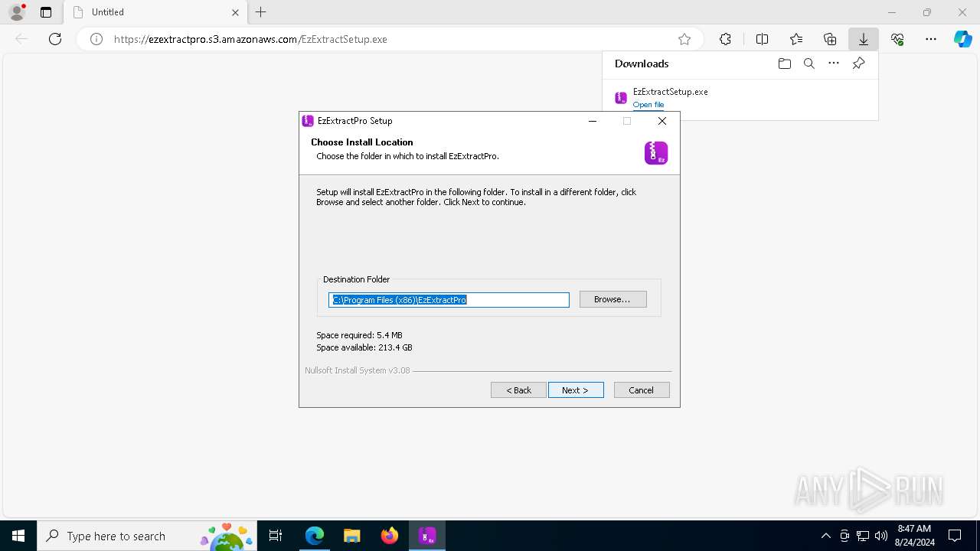Screen dimensions: 980x551
Task: Cancel the EzExtractPro setup
Action: pos(642,390)
